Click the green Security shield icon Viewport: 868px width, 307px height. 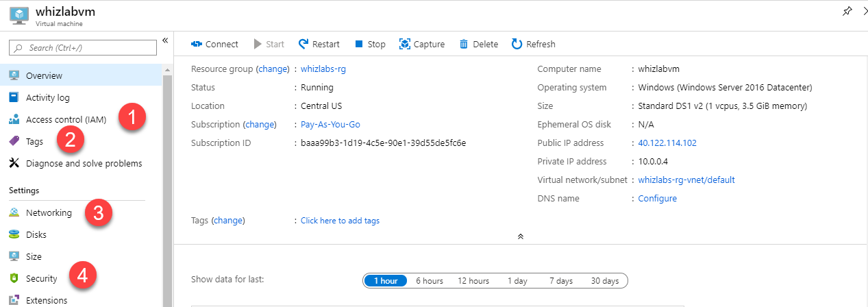(14, 278)
